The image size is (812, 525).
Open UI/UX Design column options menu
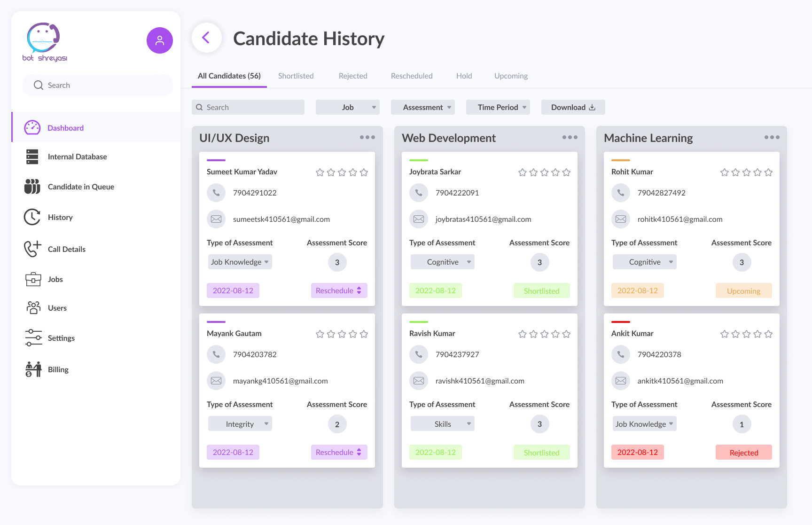coord(367,137)
